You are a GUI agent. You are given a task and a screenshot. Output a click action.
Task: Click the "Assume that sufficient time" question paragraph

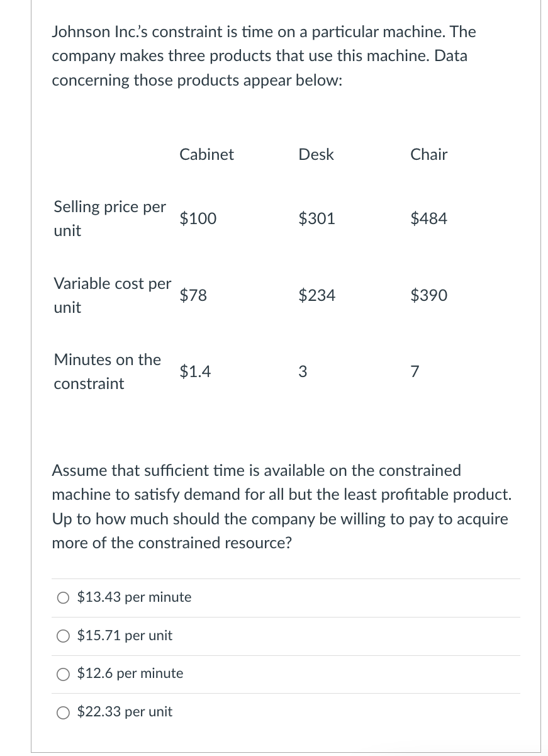(281, 506)
